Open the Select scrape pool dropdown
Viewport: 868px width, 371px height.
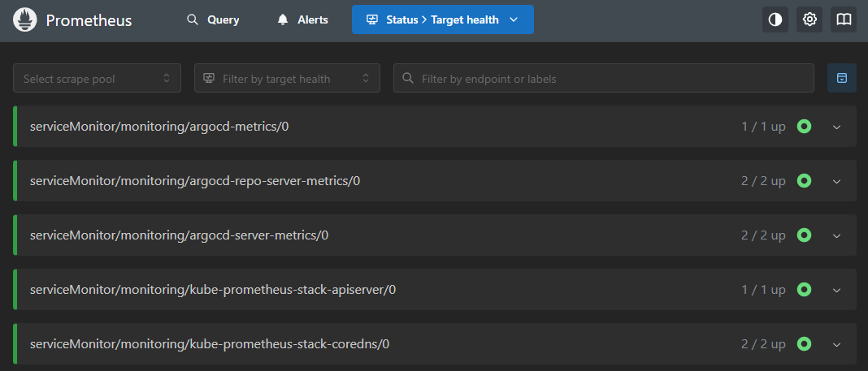97,79
